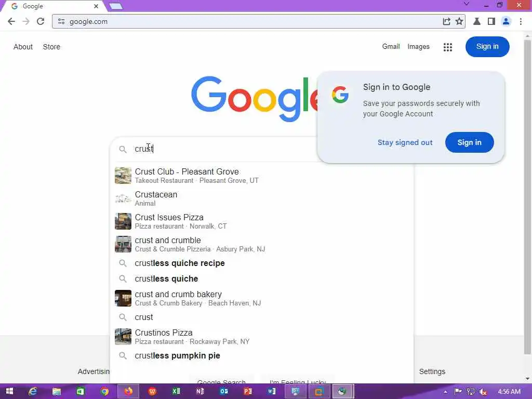
Task: Bookmark this tab with star icon
Action: (x=459, y=21)
